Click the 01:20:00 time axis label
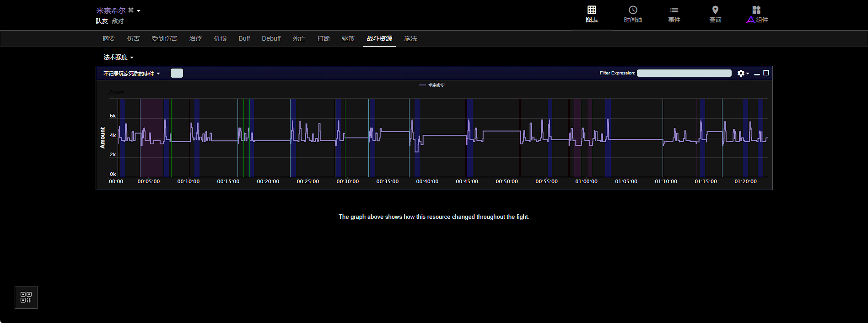This screenshot has width=868, height=323. [x=745, y=181]
